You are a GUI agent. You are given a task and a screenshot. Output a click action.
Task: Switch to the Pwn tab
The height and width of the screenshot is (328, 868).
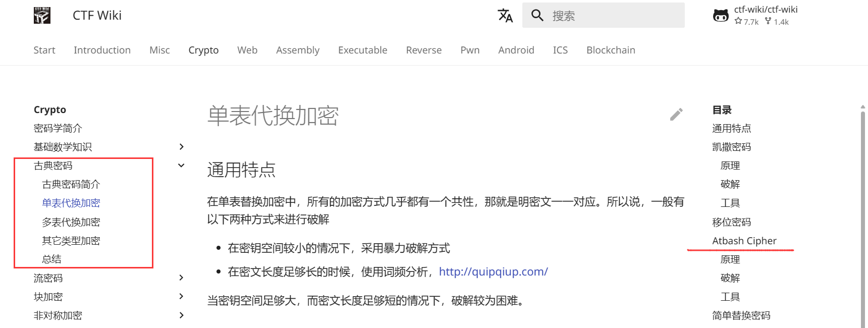[x=470, y=50]
